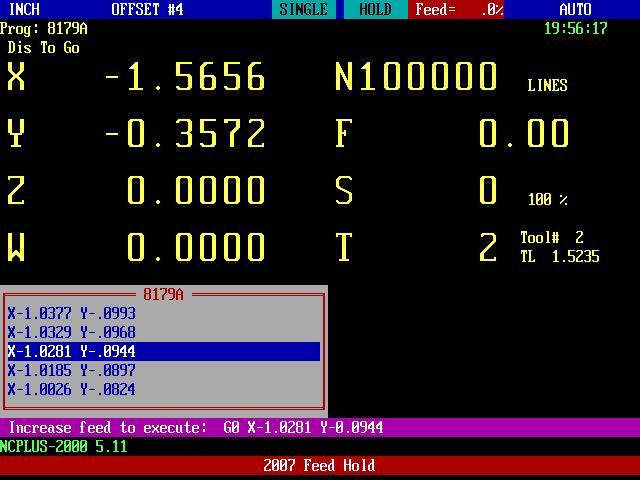Click the Prog: 8179A program name
Viewport: 640px width, 480px height.
pyautogui.click(x=44, y=29)
